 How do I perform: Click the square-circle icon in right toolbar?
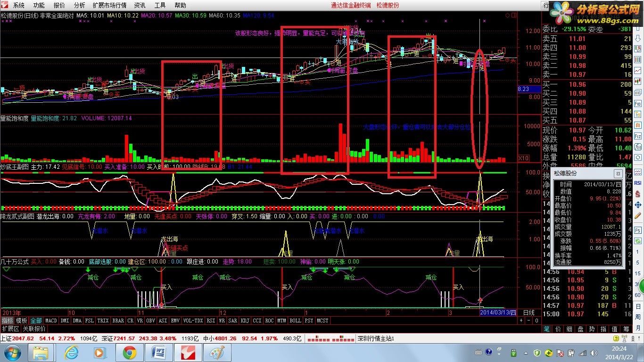[637, 157]
